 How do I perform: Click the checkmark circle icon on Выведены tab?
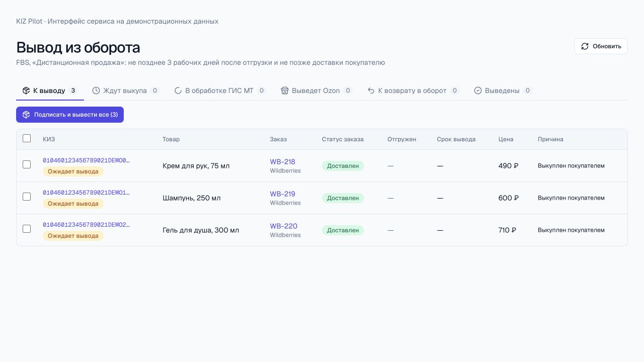pos(478,90)
